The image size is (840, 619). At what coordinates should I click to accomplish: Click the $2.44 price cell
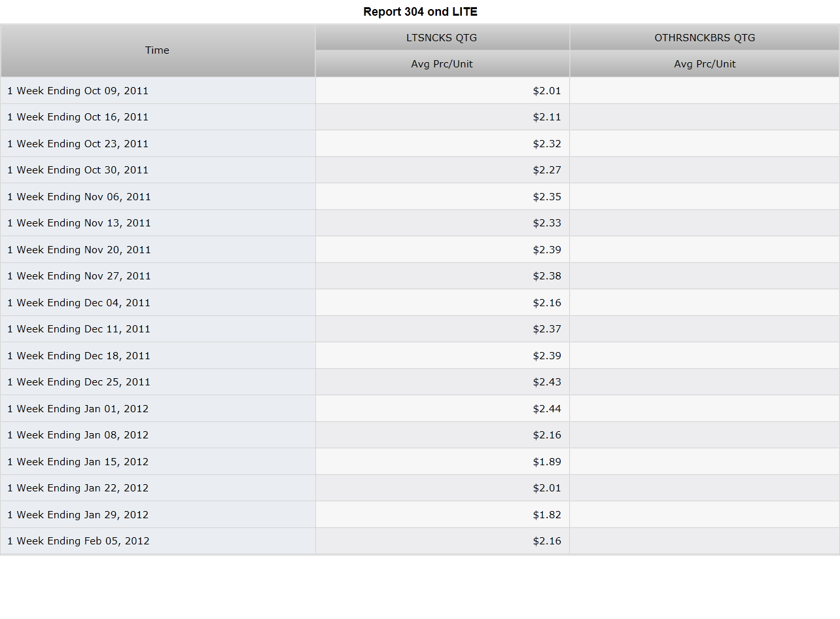tap(442, 408)
